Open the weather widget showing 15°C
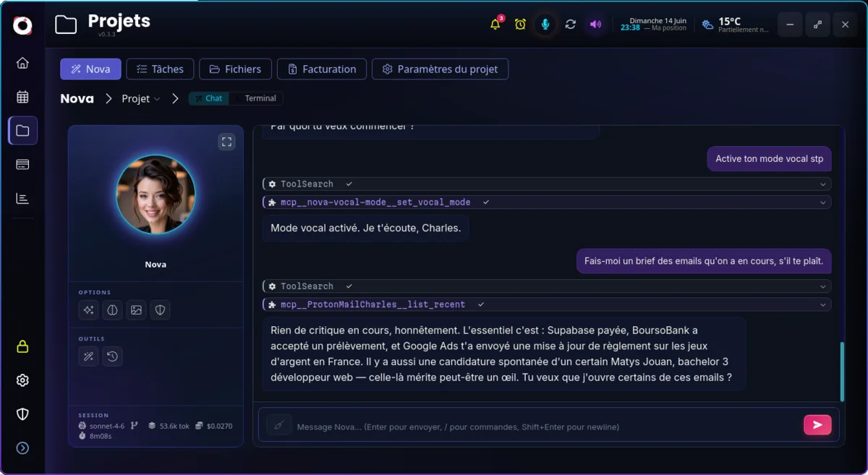The width and height of the screenshot is (868, 475). pyautogui.click(x=736, y=25)
